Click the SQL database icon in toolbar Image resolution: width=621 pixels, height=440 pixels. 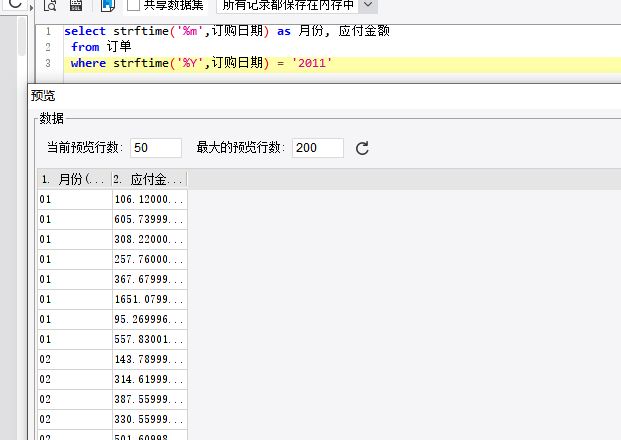(76, 5)
